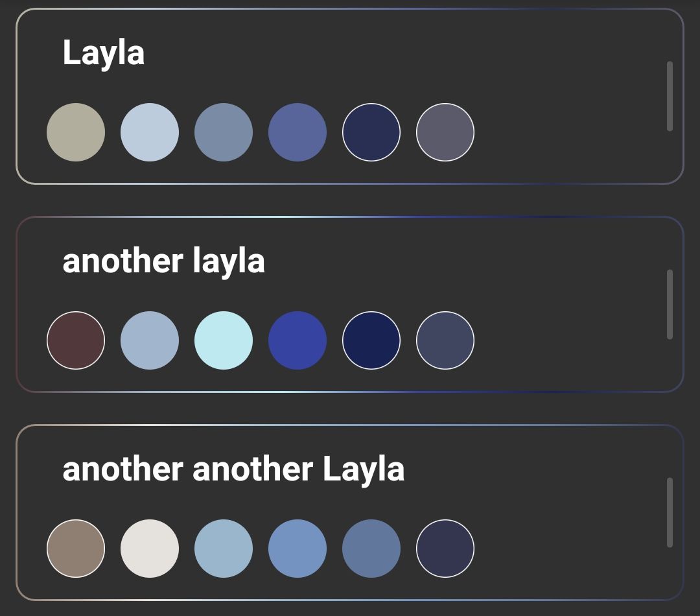Select the steel blue swatch in Layla palette
This screenshot has width=700, height=616.
224,132
